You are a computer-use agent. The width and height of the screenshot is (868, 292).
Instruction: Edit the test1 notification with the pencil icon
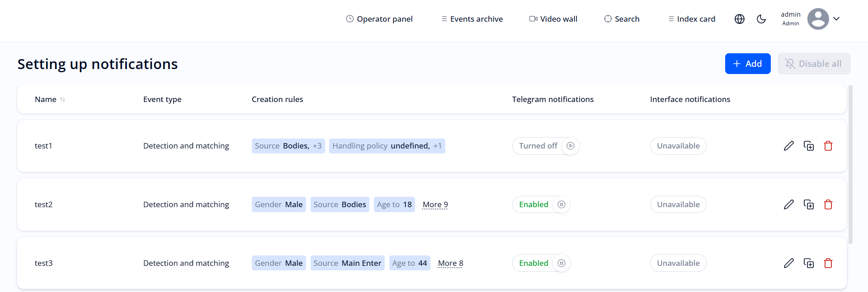coord(789,146)
